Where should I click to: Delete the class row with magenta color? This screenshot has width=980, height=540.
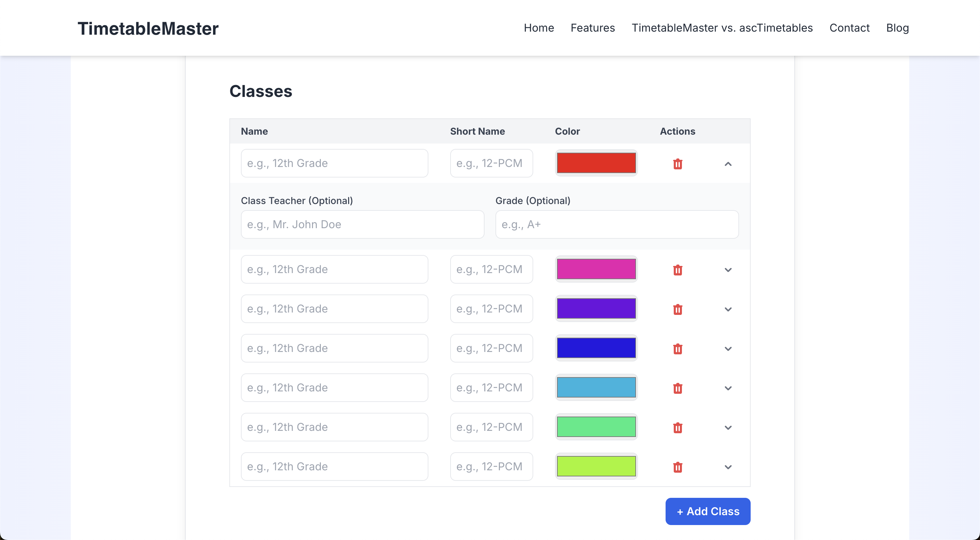pos(677,270)
